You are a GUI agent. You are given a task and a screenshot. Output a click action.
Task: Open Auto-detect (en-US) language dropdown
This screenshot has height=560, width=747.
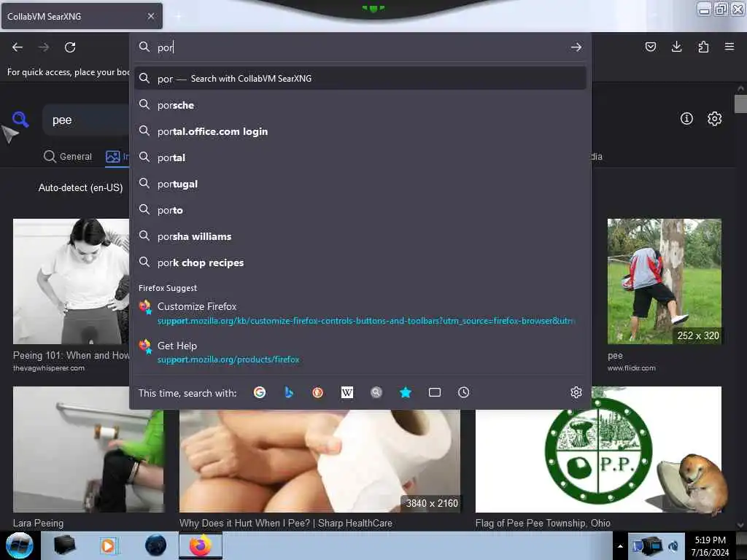click(x=80, y=187)
